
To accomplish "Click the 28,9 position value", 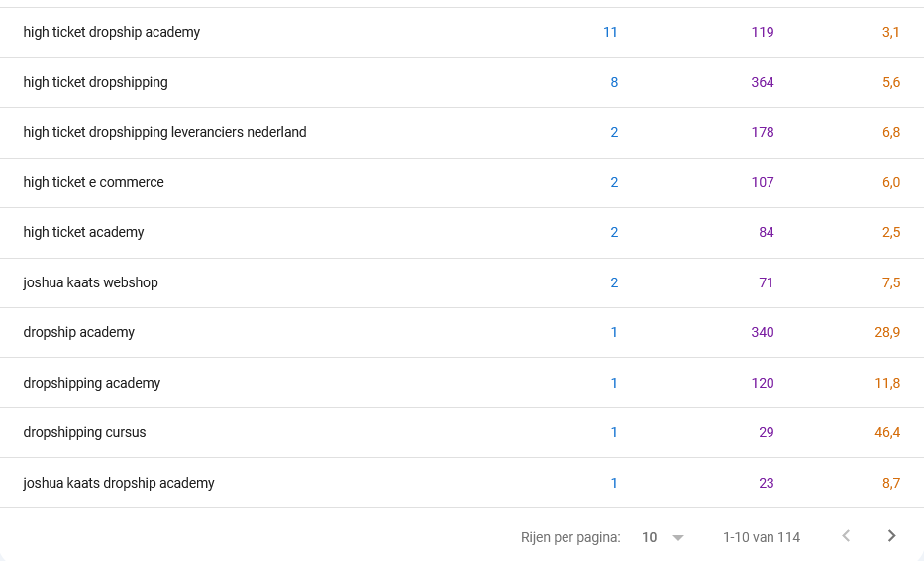I will [x=887, y=332].
